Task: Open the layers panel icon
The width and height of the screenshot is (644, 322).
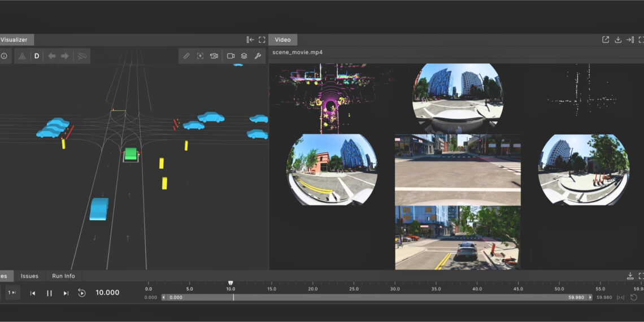Action: tap(244, 56)
